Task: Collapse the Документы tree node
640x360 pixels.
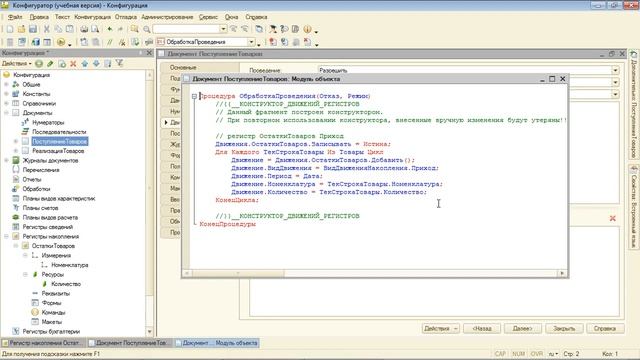Action: [6, 113]
